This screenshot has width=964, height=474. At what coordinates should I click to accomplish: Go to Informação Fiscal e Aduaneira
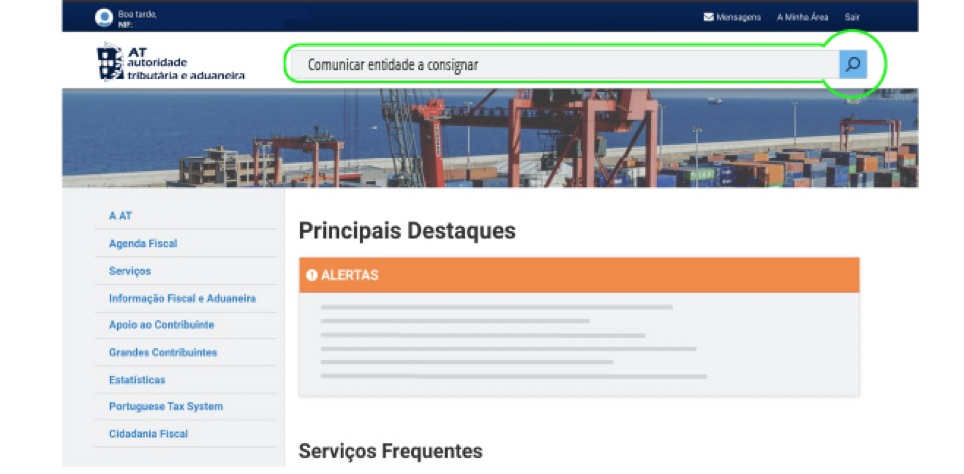(x=182, y=298)
